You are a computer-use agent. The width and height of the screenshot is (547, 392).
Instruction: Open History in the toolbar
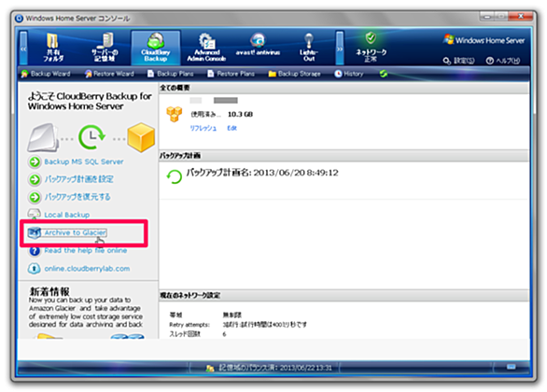[x=349, y=74]
